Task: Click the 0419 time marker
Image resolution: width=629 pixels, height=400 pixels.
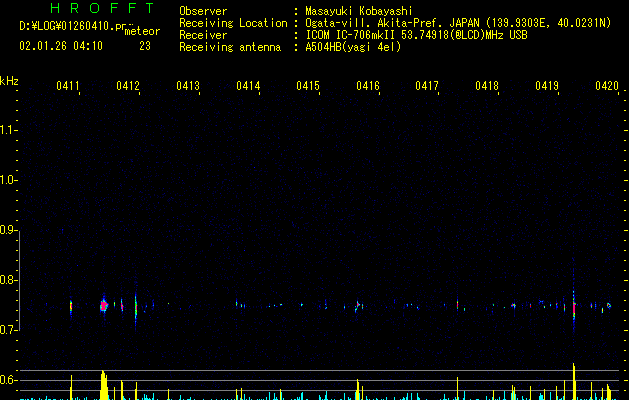Action: coord(547,85)
